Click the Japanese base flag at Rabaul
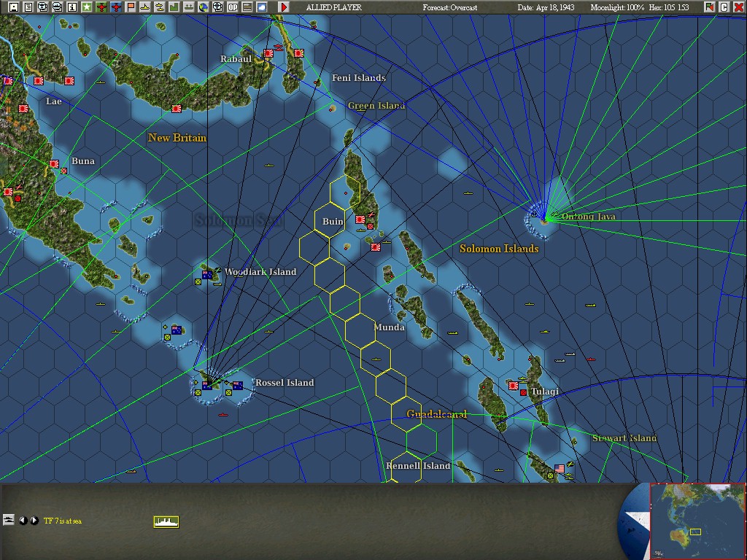Screen dimensions: 747x560 coord(268,53)
